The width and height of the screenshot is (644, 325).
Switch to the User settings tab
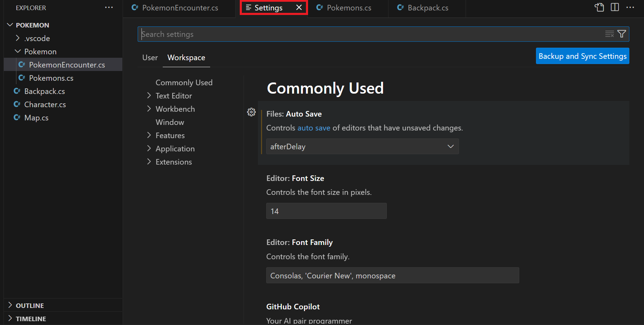(150, 57)
